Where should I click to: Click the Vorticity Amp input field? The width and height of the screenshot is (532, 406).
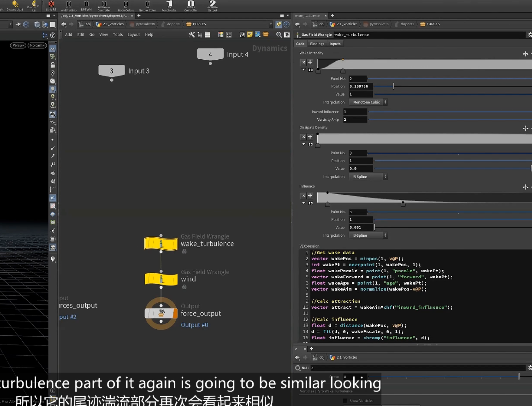point(355,120)
